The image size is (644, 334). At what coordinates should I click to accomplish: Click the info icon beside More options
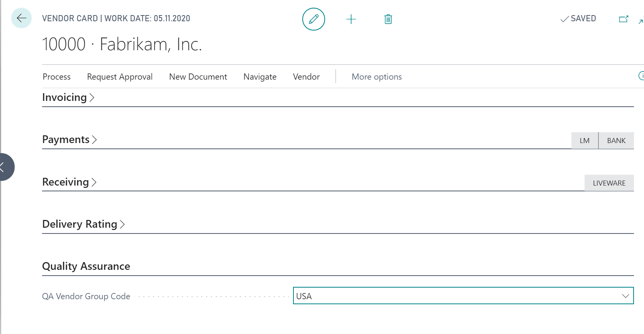tap(641, 76)
